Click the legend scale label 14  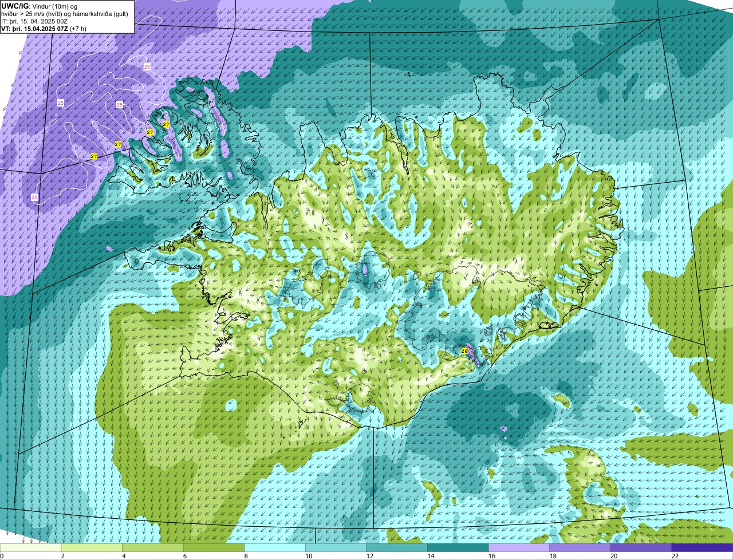(x=431, y=556)
